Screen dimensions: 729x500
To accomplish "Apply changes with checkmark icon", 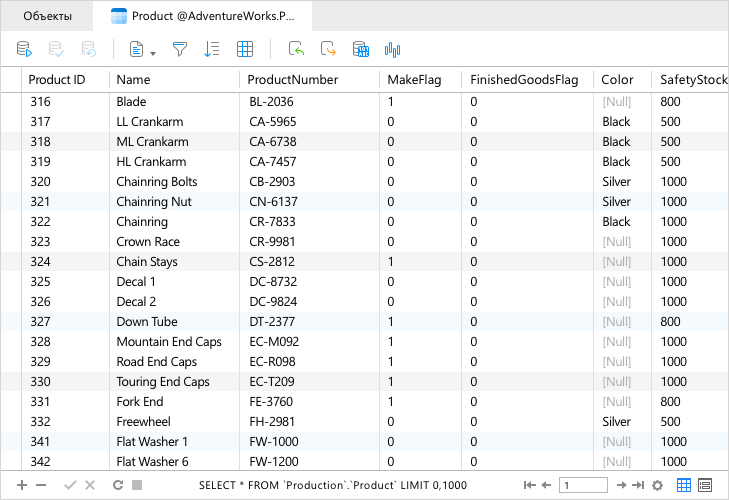I will coord(70,485).
